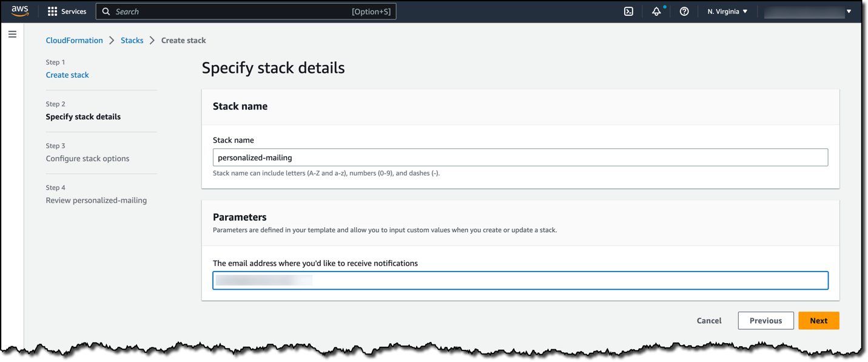This screenshot has width=868, height=362.
Task: Change region via the N. Virginia dropdown
Action: click(x=727, y=11)
